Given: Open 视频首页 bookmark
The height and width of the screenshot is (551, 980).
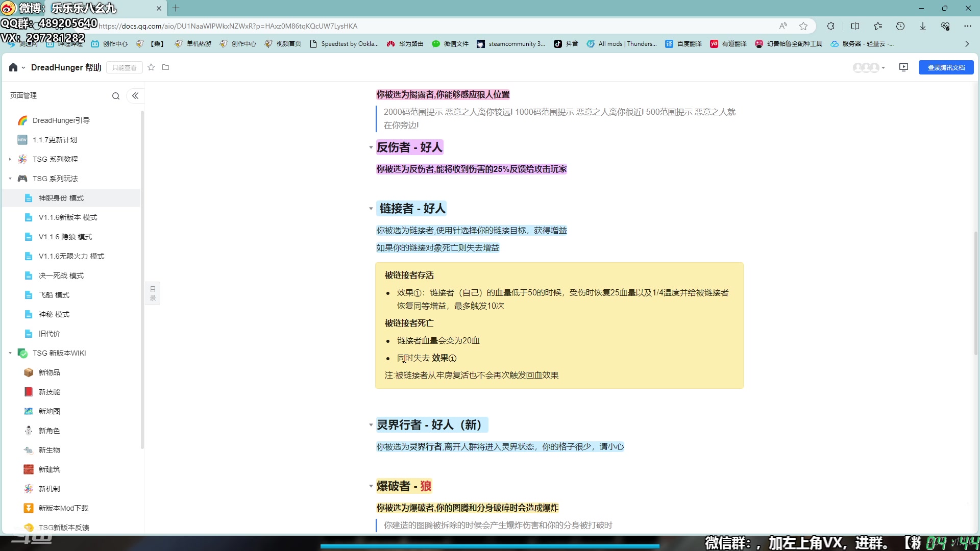Looking at the screenshot, I should (x=283, y=44).
